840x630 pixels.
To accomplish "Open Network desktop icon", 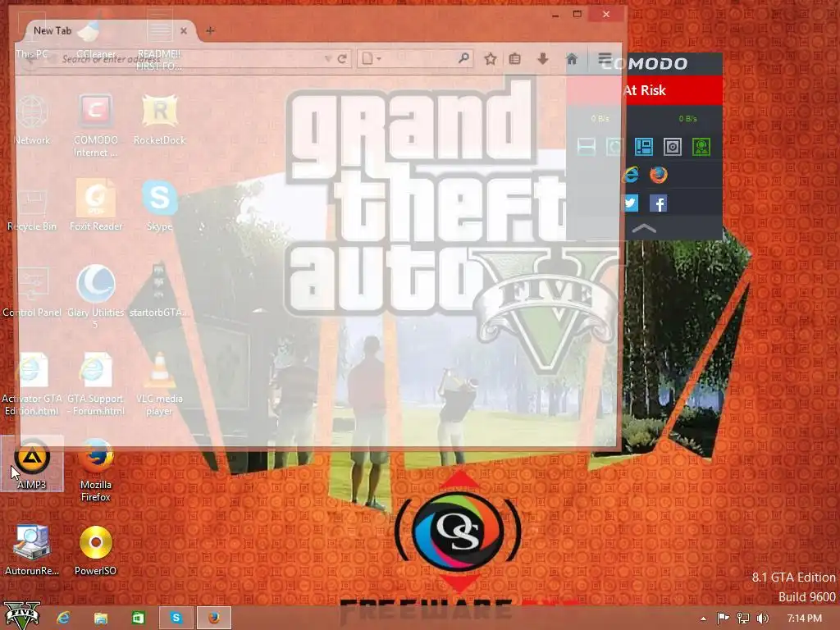I will pos(32,120).
